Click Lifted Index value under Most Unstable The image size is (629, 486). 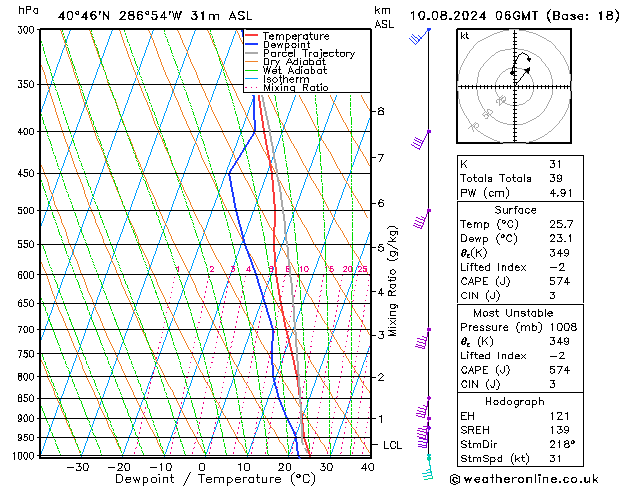point(557,356)
